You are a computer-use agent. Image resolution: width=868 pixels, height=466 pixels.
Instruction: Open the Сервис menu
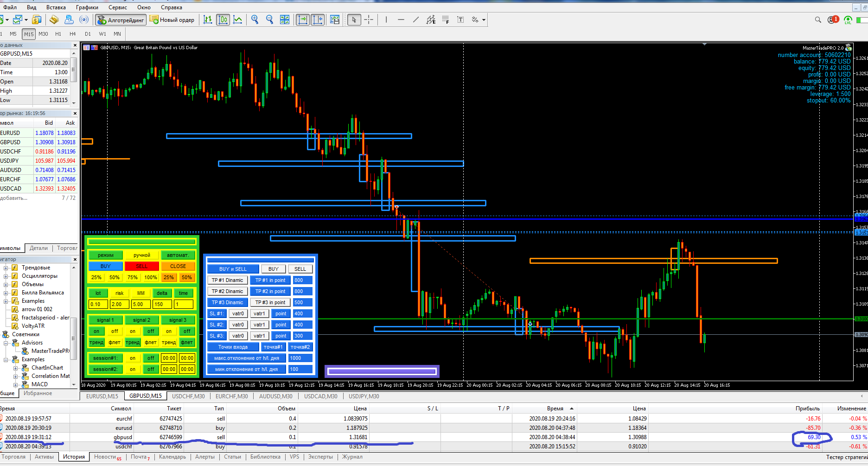point(118,7)
